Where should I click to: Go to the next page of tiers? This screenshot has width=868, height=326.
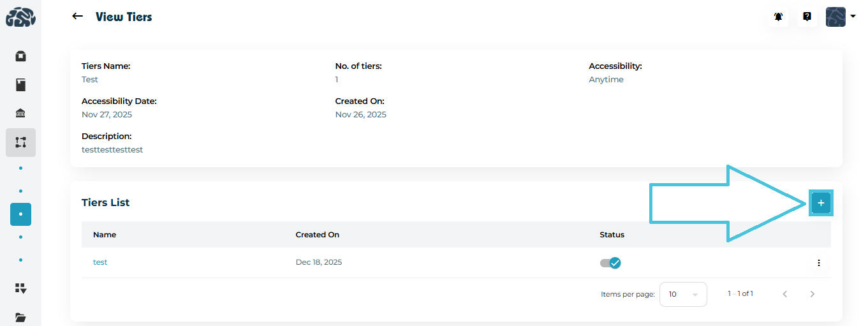[x=812, y=294]
